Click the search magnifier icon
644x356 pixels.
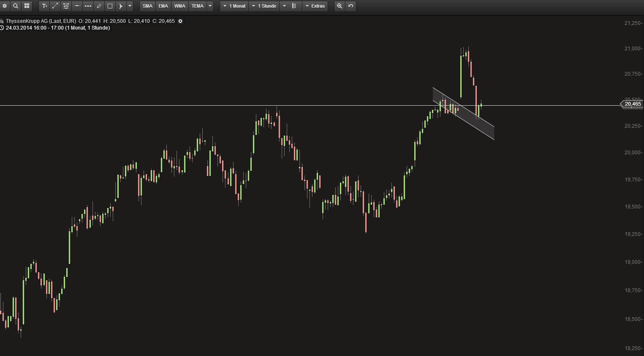click(x=16, y=6)
